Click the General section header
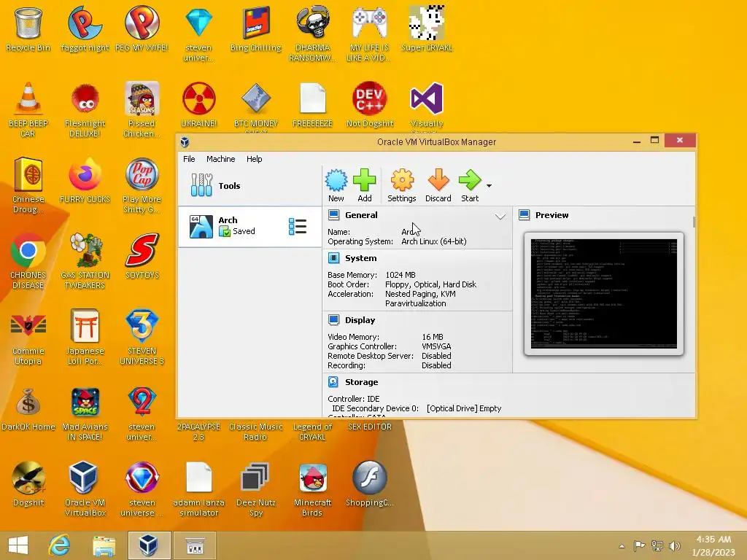 tap(361, 215)
